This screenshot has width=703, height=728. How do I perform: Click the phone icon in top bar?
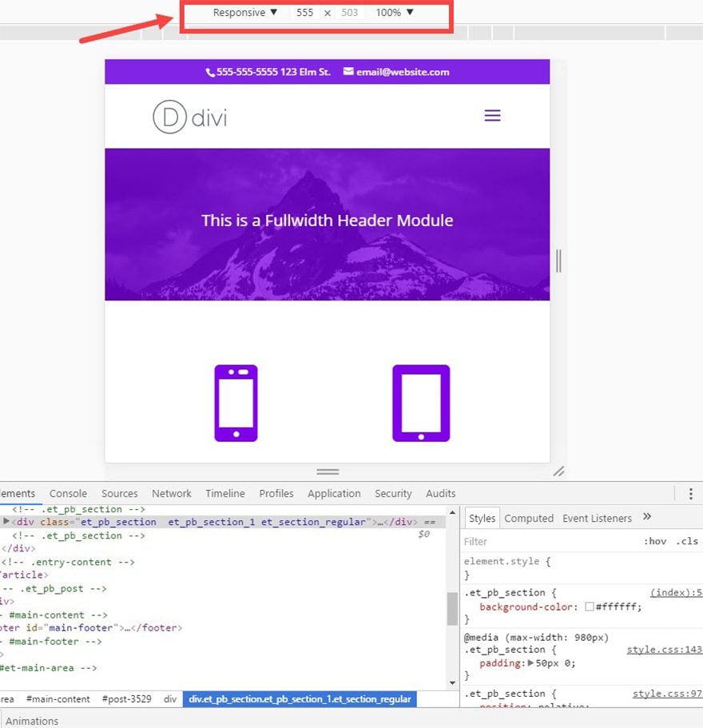210,72
